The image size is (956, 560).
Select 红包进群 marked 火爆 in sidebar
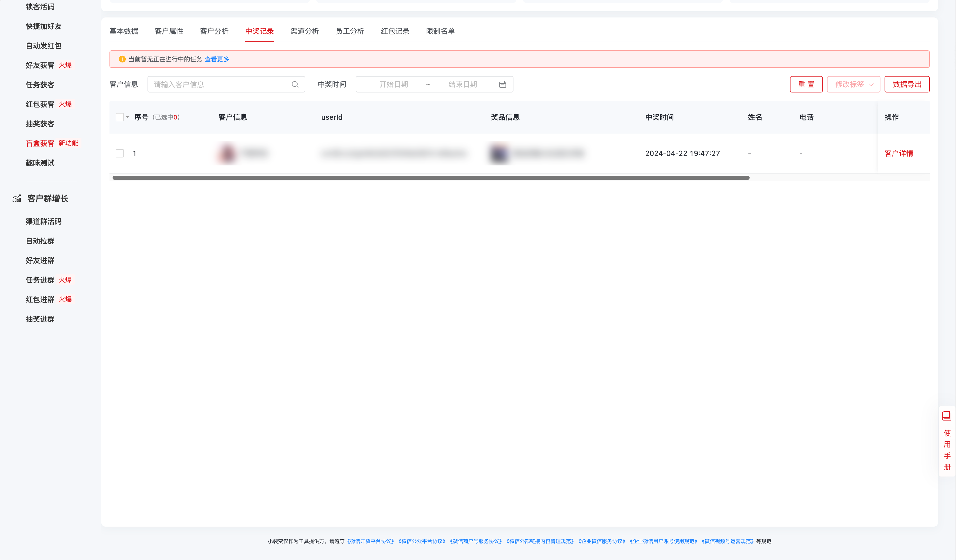pos(40,299)
